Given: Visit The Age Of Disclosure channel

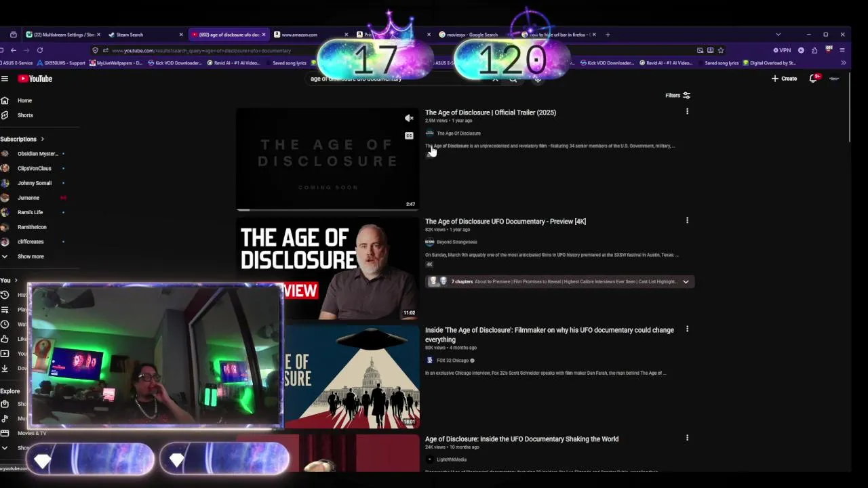Looking at the screenshot, I should pyautogui.click(x=458, y=134).
